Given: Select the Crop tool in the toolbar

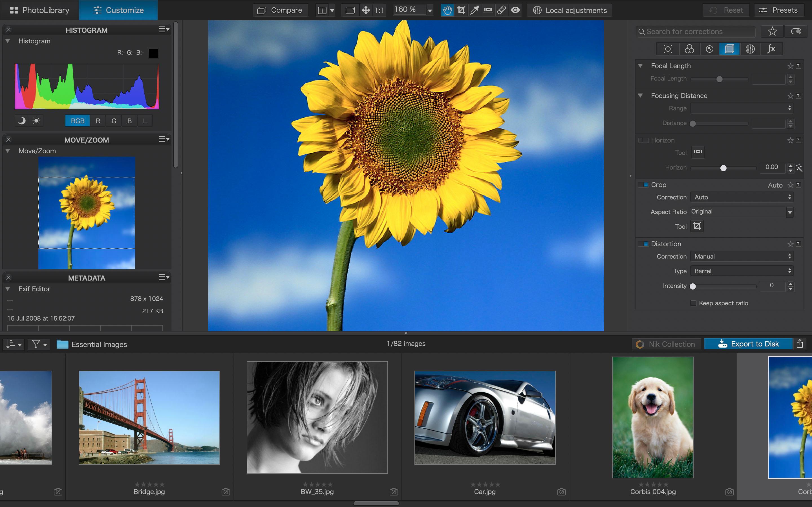Looking at the screenshot, I should [x=461, y=10].
